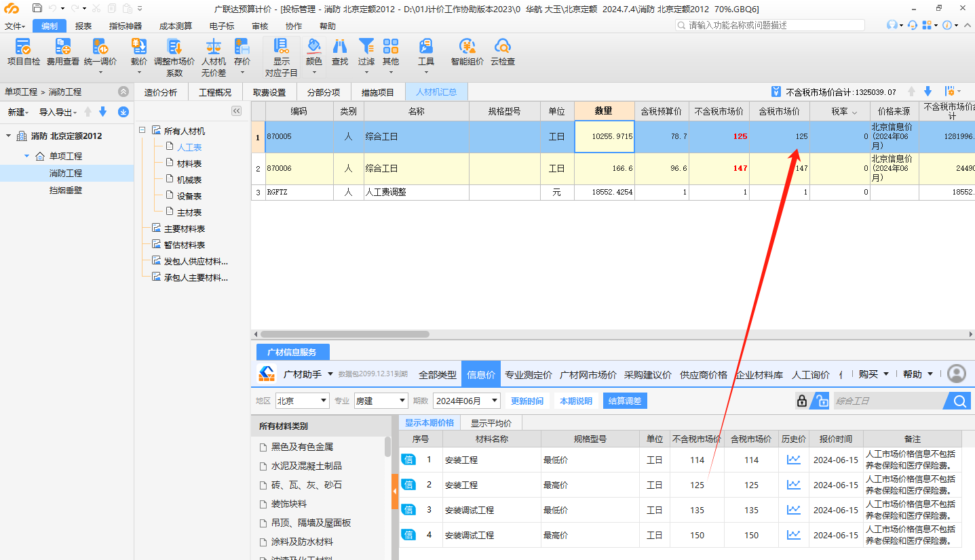The image size is (975, 560).
Task: Click the magnifier search button in 广材助手
Action: pyautogui.click(x=959, y=401)
